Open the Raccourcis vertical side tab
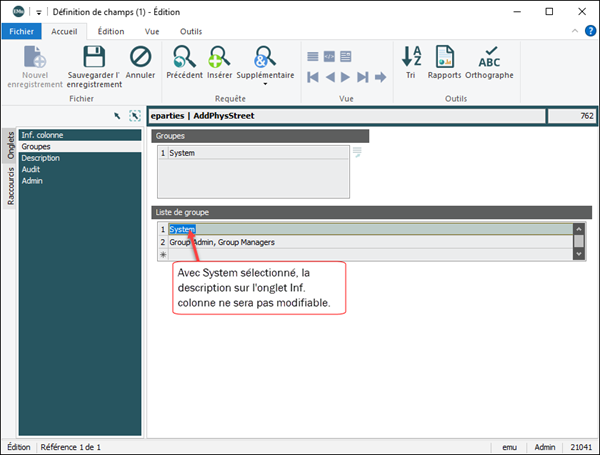 click(10, 186)
